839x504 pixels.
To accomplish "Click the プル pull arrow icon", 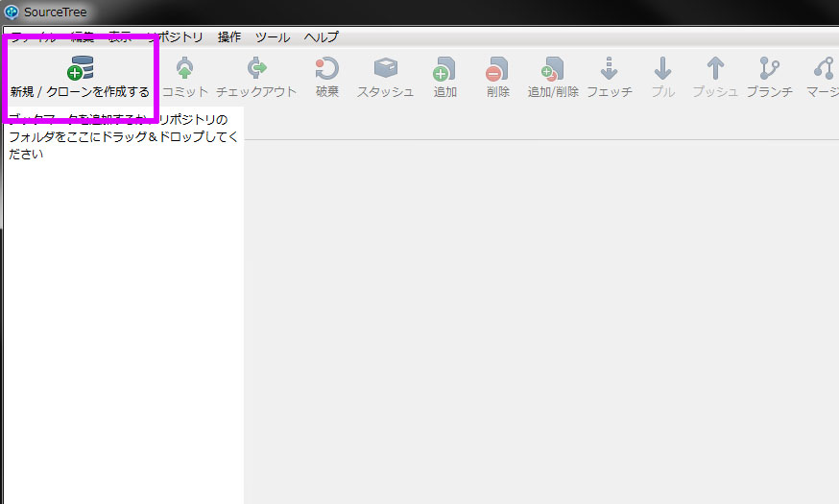I will click(662, 68).
